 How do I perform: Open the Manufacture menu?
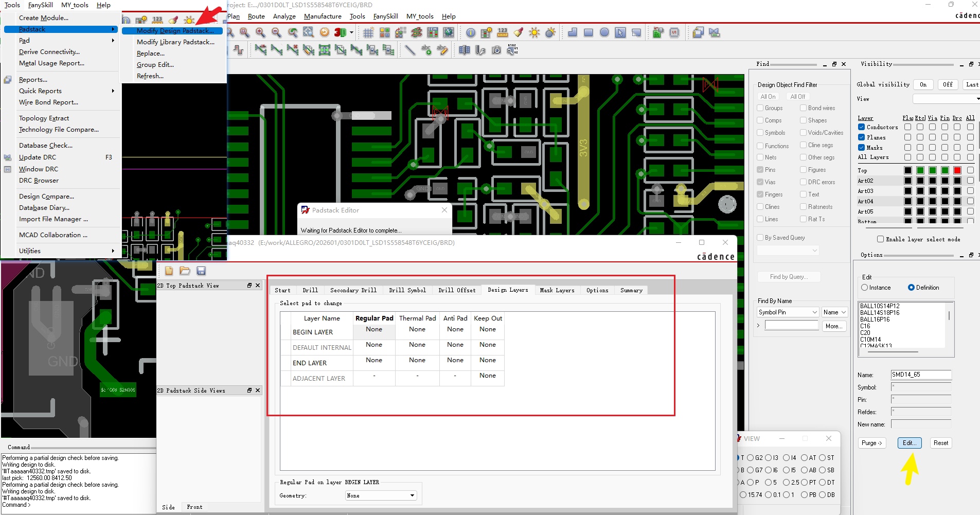click(323, 16)
